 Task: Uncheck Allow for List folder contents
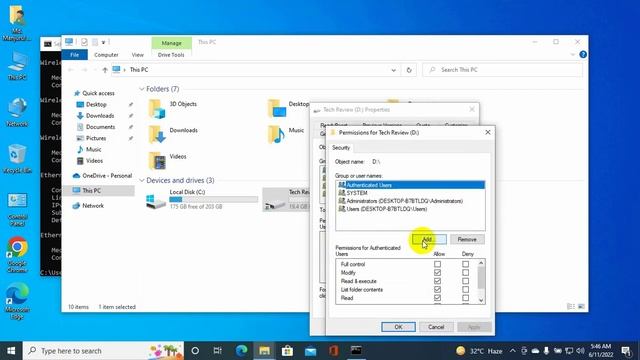pyautogui.click(x=437, y=289)
